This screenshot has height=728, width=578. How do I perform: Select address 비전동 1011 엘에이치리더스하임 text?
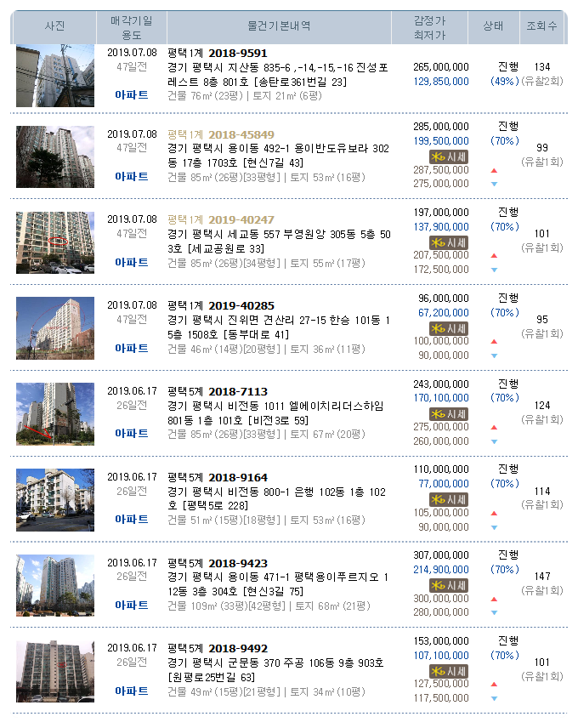click(x=276, y=413)
